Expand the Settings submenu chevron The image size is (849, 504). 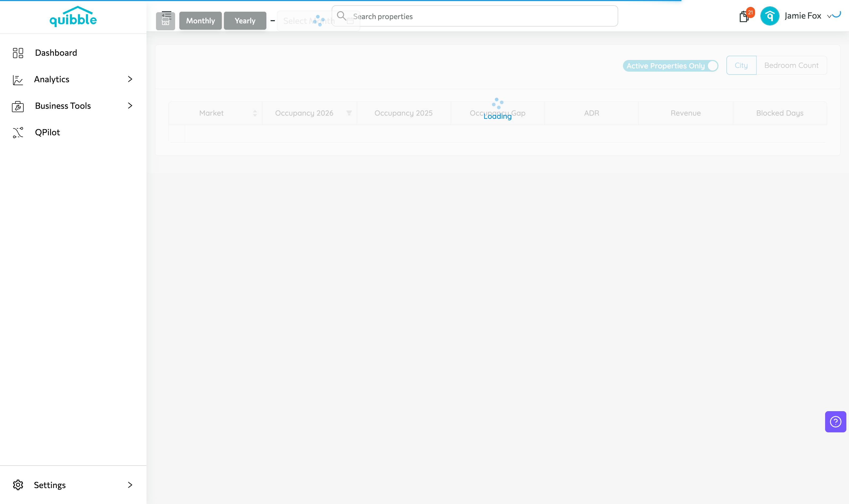(x=130, y=485)
